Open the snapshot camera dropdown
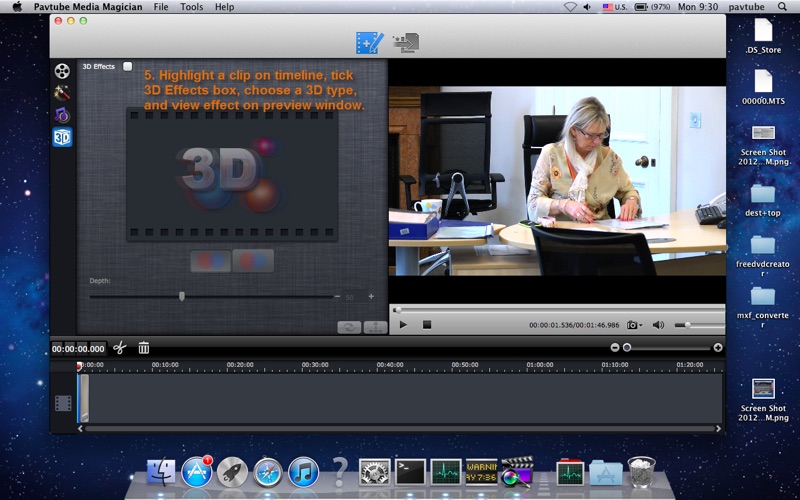The width and height of the screenshot is (800, 500). point(634,325)
